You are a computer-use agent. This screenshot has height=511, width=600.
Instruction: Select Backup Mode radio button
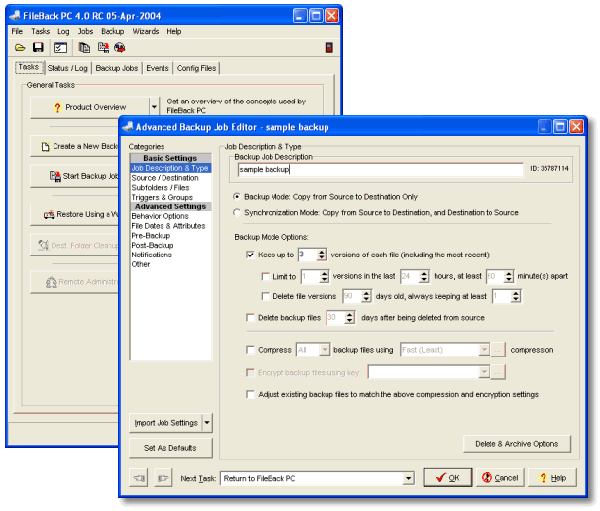tap(237, 197)
